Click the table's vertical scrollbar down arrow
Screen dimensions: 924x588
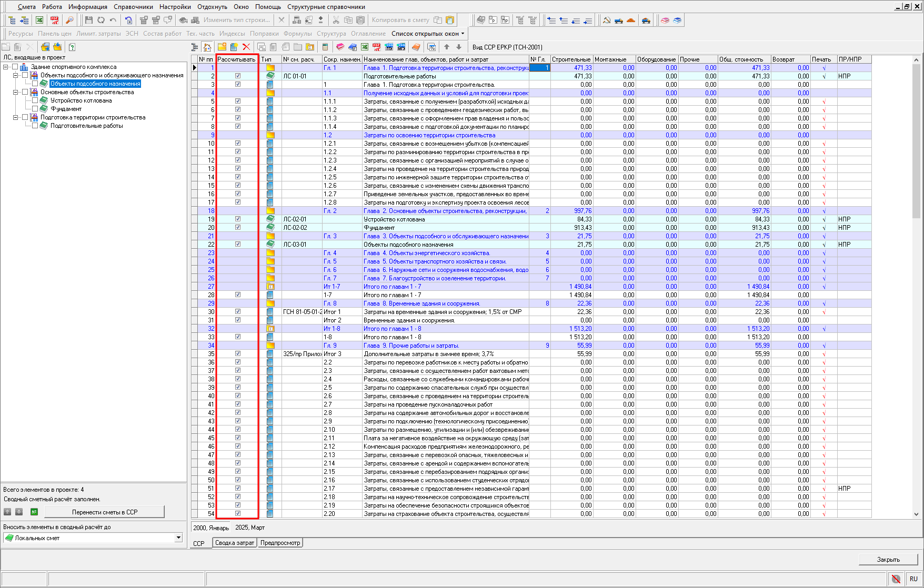coord(916,514)
